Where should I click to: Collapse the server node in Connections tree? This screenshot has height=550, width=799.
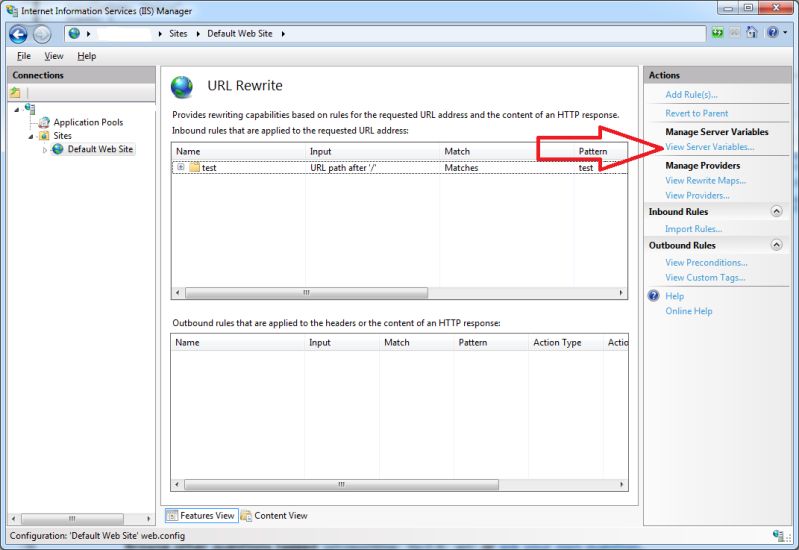(x=17, y=109)
